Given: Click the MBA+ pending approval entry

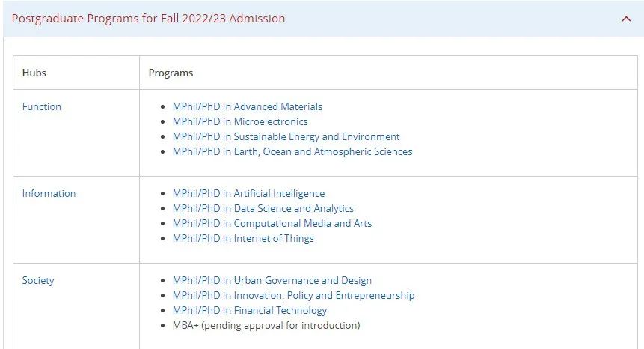Looking at the screenshot, I should 266,325.
